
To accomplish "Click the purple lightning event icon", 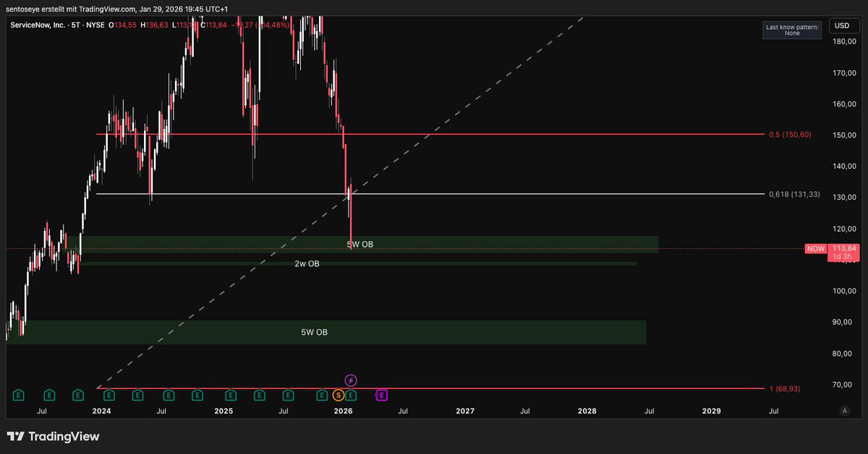I will click(351, 380).
